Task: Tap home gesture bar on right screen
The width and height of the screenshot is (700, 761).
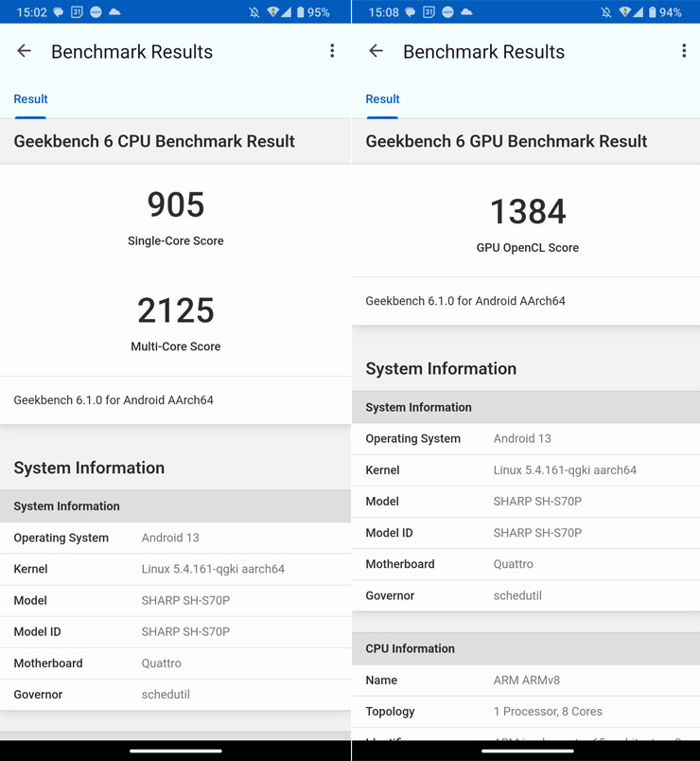Action: coord(527,751)
